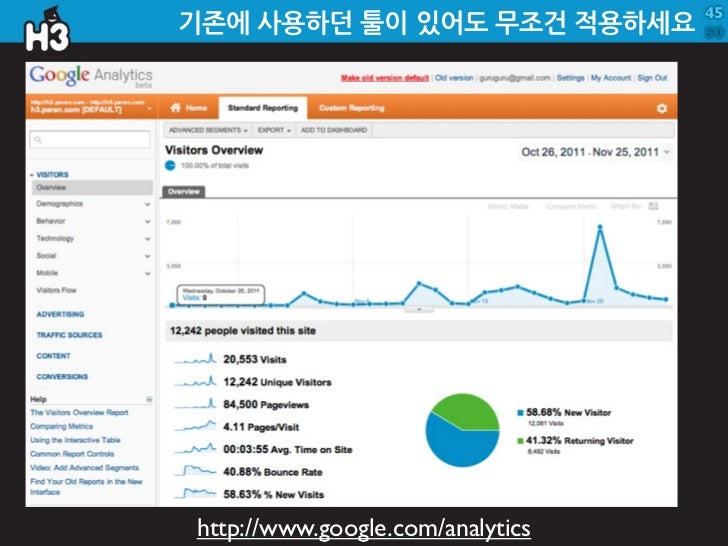The width and height of the screenshot is (728, 546).
Task: Click '00:03:55 Avg. Time on Site' text
Action: tap(288, 449)
